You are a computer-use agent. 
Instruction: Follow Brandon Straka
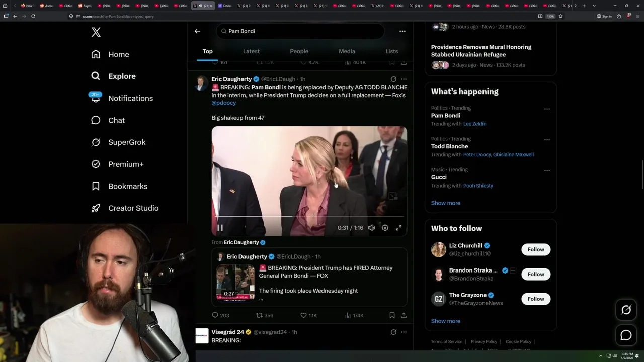(x=536, y=275)
